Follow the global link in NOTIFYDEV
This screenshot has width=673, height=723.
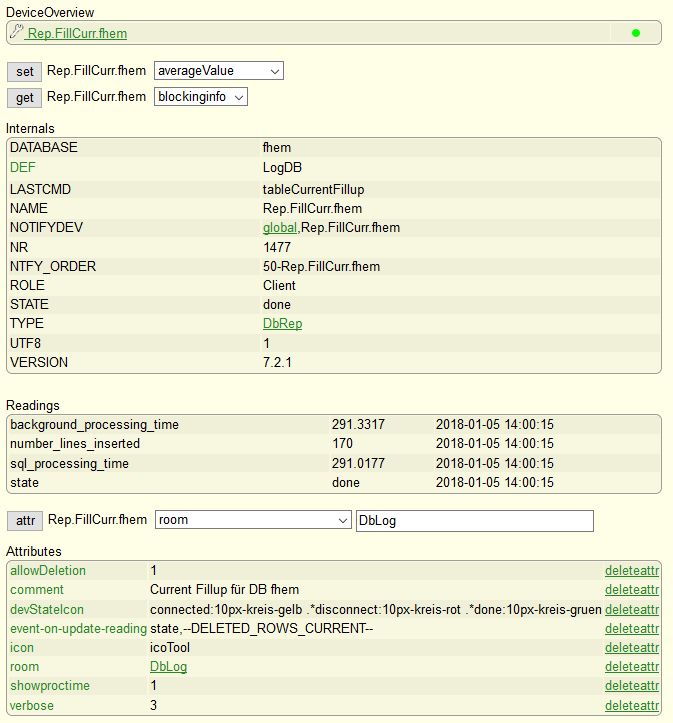tap(280, 228)
